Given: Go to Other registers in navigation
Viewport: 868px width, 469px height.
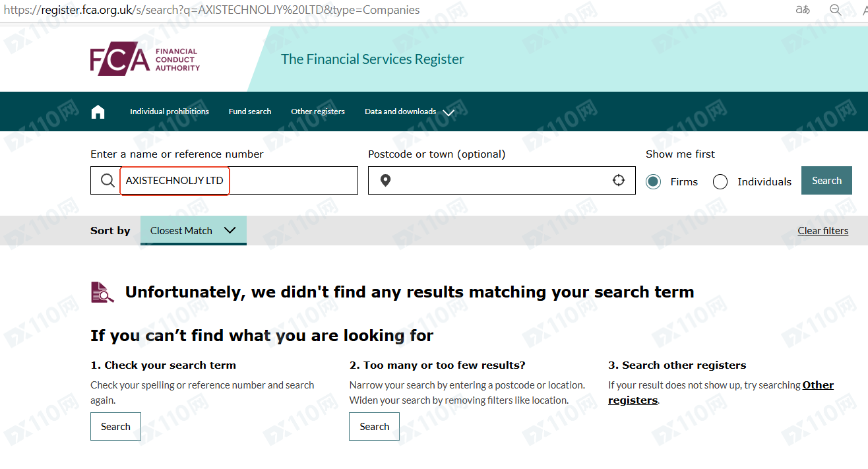Looking at the screenshot, I should coord(317,111).
